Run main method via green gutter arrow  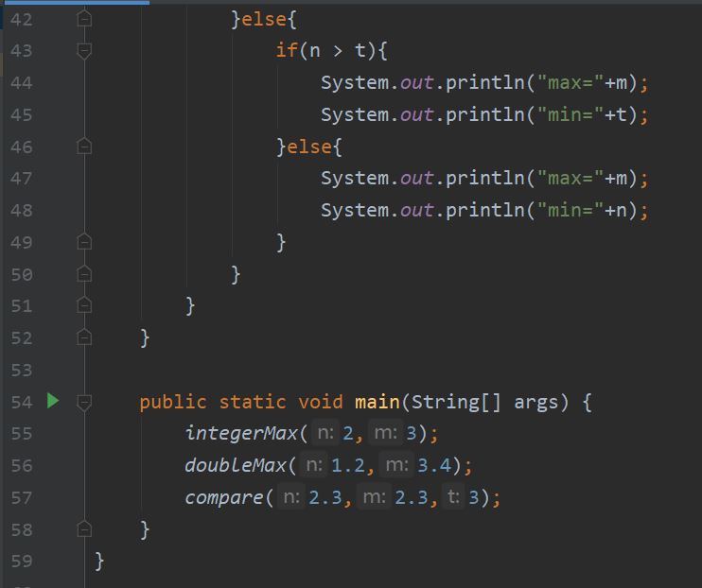click(53, 401)
